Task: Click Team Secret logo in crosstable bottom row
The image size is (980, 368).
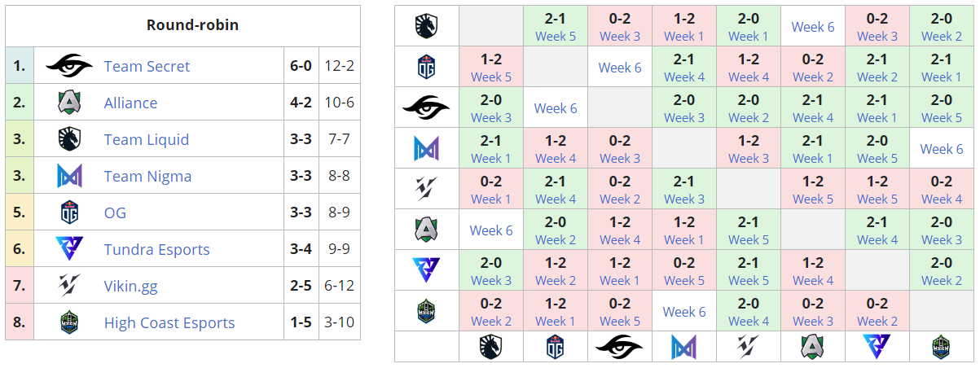Action: coord(619,347)
